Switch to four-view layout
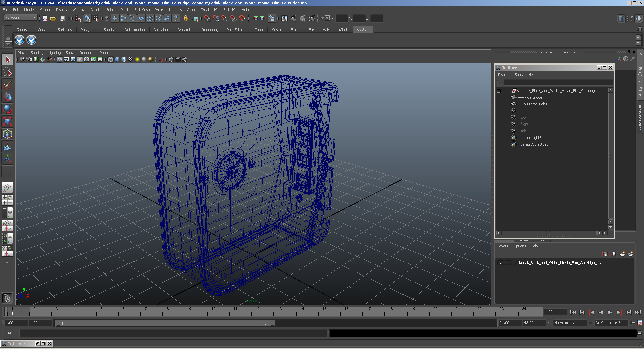 pos(7,200)
